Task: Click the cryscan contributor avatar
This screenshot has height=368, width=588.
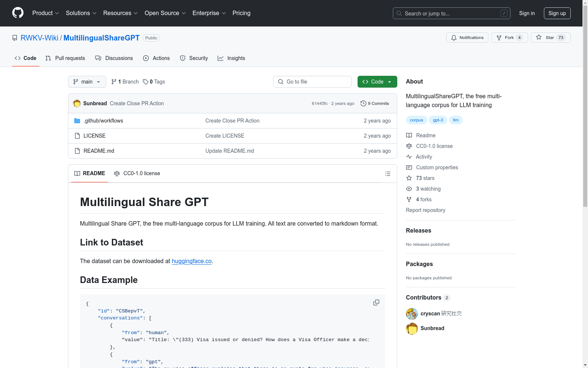Action: pos(412,314)
